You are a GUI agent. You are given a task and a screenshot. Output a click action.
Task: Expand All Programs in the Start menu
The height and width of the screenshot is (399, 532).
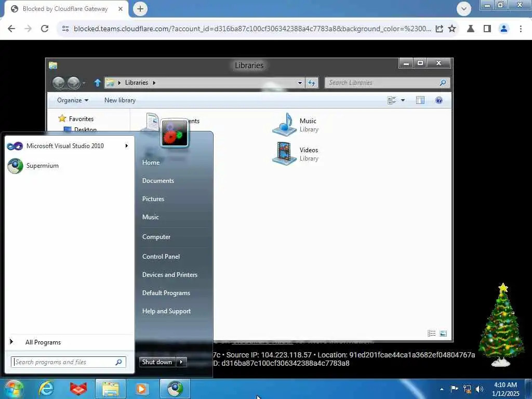(x=43, y=342)
